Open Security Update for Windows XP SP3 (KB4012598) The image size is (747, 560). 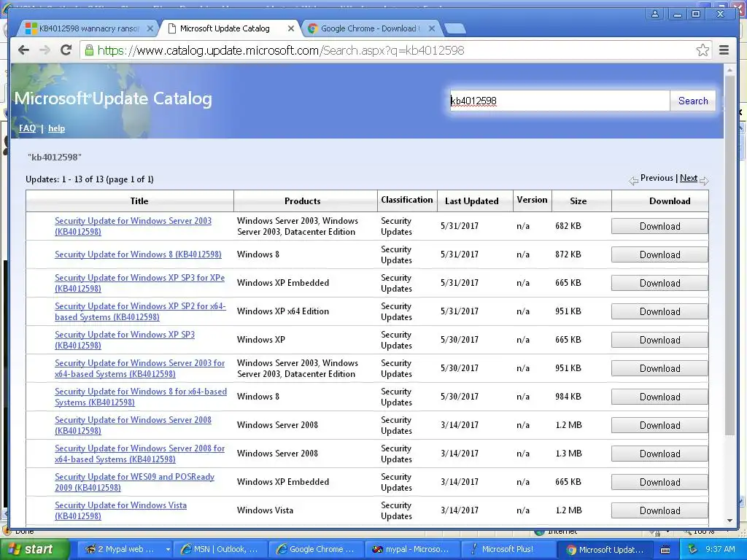[125, 340]
